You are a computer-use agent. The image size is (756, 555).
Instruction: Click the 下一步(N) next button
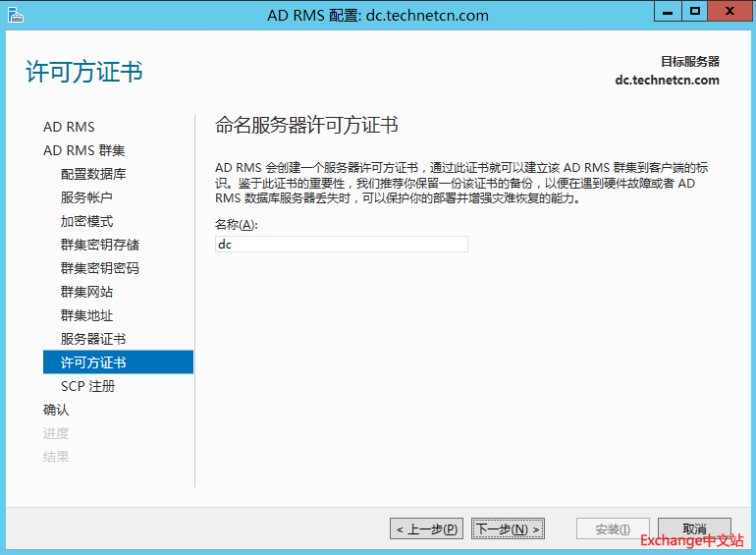coord(508,529)
